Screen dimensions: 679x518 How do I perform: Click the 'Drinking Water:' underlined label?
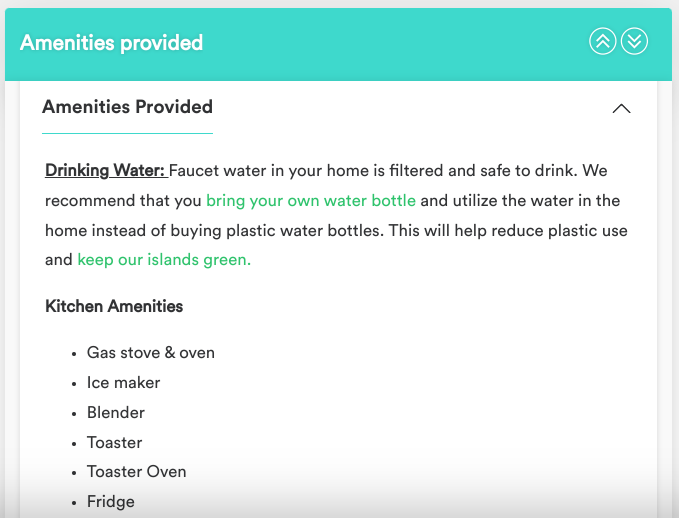(x=107, y=170)
